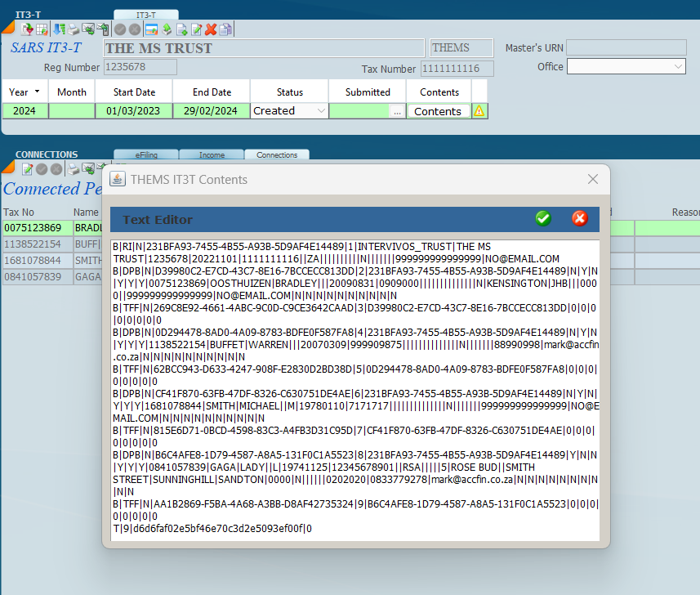Click the green tick in Text Editor
This screenshot has width=700, height=595.
pyautogui.click(x=542, y=218)
